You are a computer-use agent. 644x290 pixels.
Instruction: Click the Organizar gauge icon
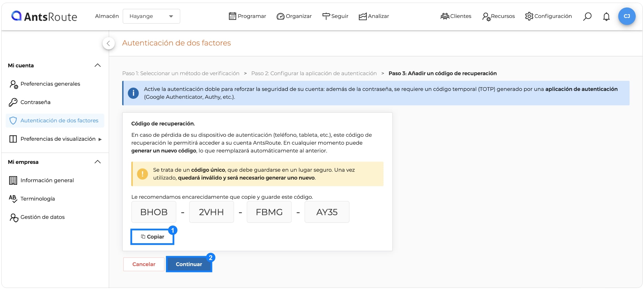(x=280, y=16)
